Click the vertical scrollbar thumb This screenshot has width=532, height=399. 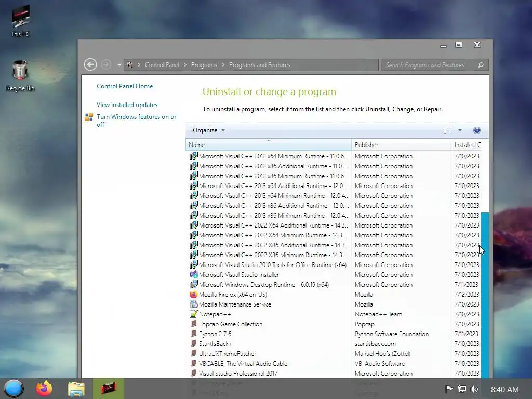coord(485,295)
